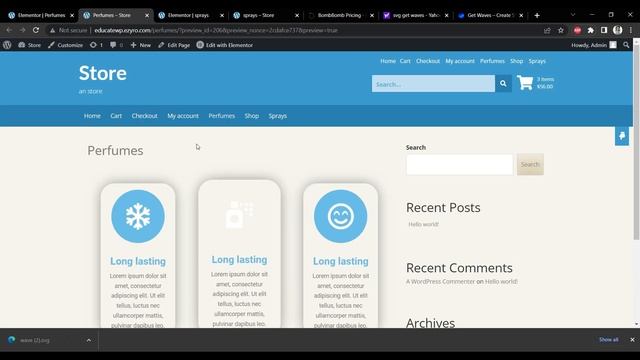Click the sidebar Search button
This screenshot has width=640, height=360.
point(530,164)
